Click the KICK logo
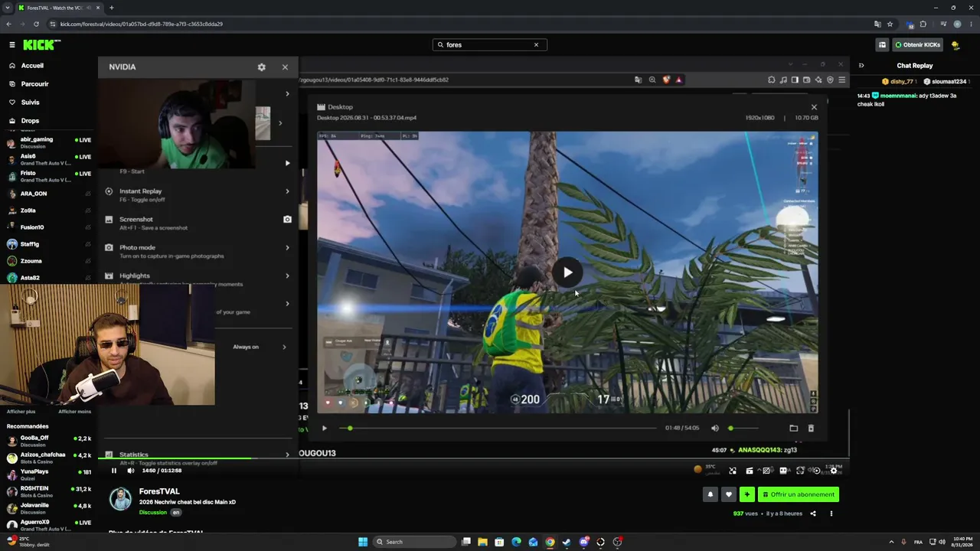 click(x=42, y=45)
